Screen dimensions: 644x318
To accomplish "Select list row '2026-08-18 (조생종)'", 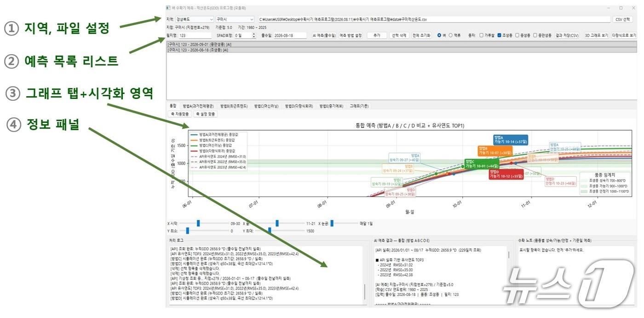I will point(402,49).
